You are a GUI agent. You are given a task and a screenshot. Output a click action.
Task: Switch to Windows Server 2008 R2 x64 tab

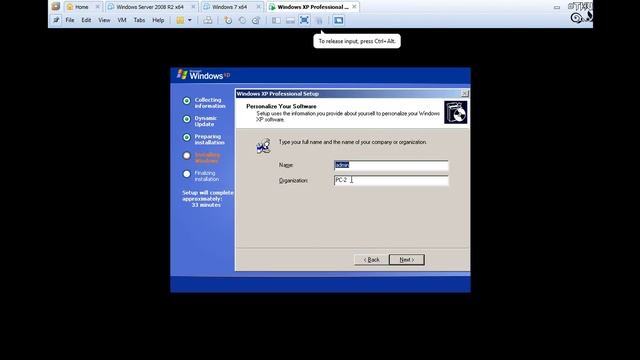point(150,7)
